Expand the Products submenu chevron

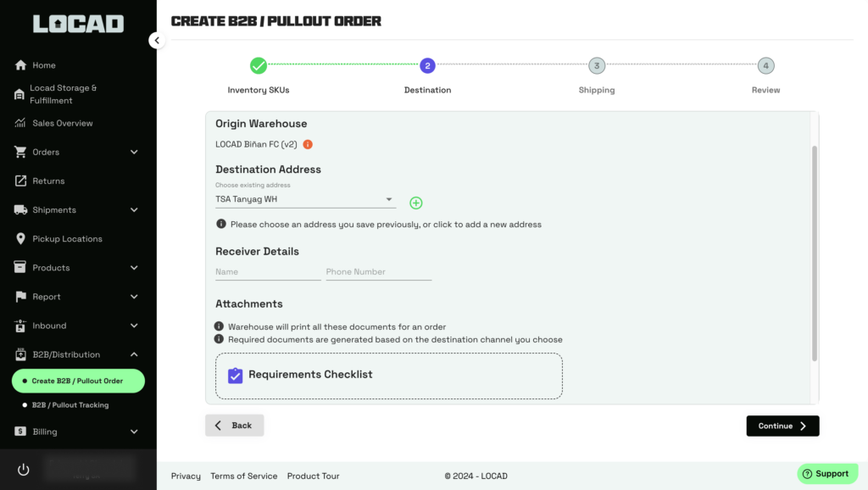coord(133,268)
